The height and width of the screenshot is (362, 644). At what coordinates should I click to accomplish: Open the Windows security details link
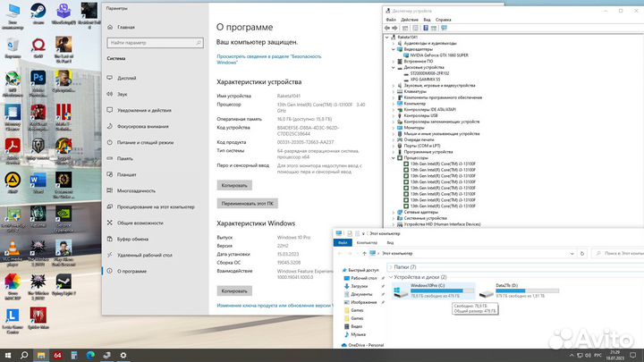(268, 60)
